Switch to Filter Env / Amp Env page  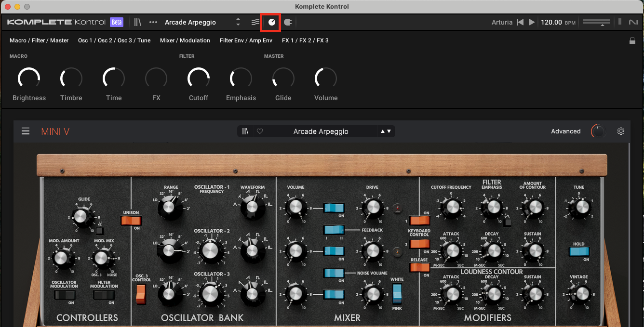tap(246, 40)
